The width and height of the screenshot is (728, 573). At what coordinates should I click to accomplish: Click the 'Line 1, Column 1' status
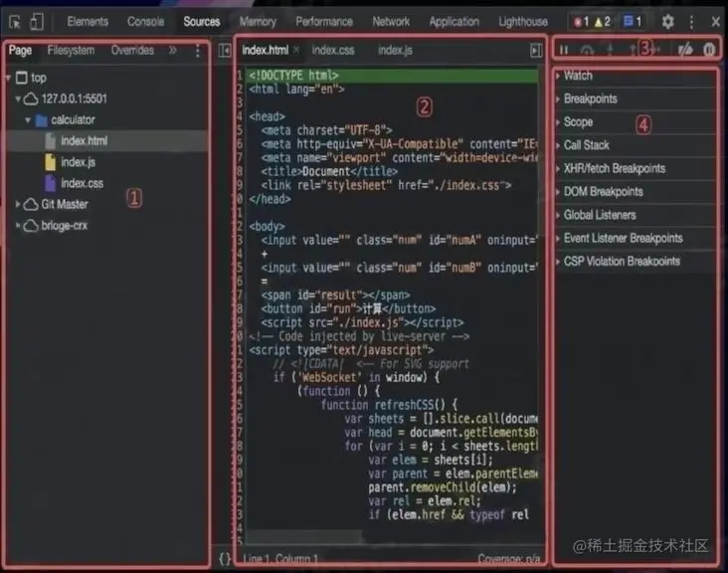(x=280, y=559)
